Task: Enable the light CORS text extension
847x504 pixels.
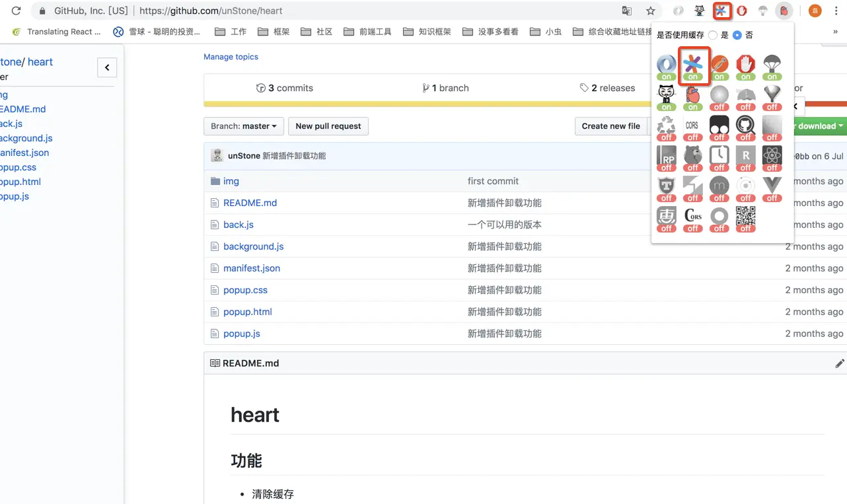Action: pos(692,127)
